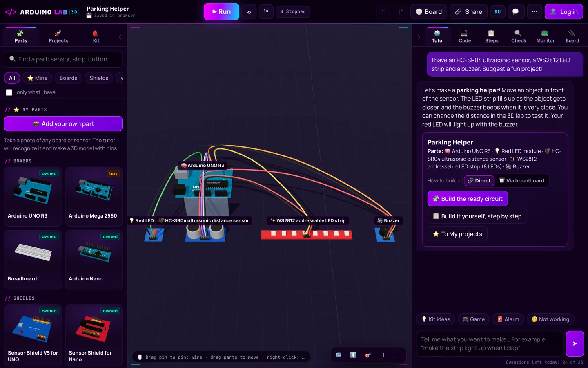Click the Log in button

(x=564, y=12)
